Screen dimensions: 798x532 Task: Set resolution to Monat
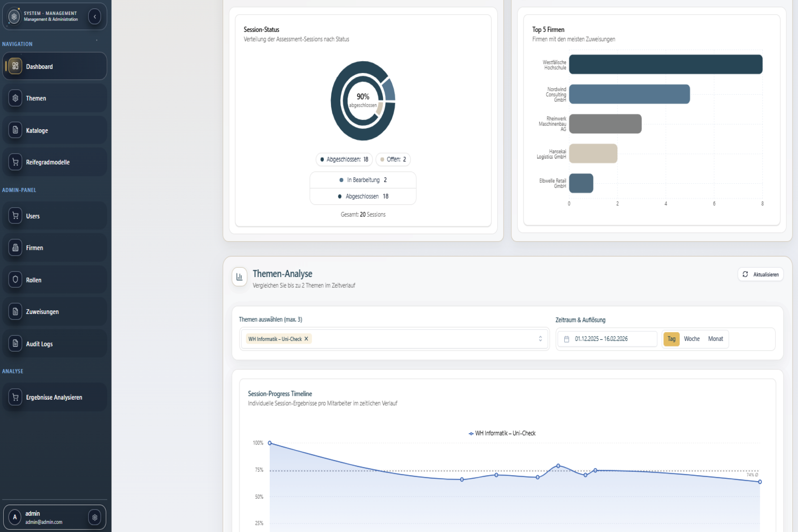point(715,339)
